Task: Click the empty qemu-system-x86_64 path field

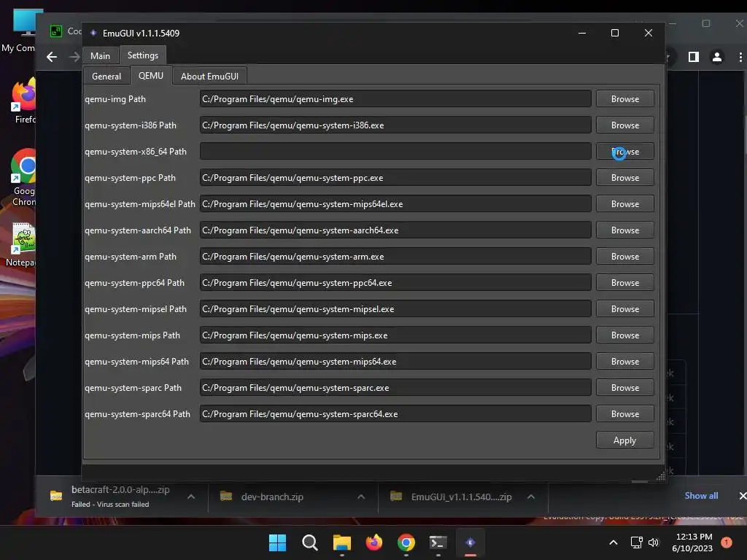Action: pyautogui.click(x=395, y=152)
